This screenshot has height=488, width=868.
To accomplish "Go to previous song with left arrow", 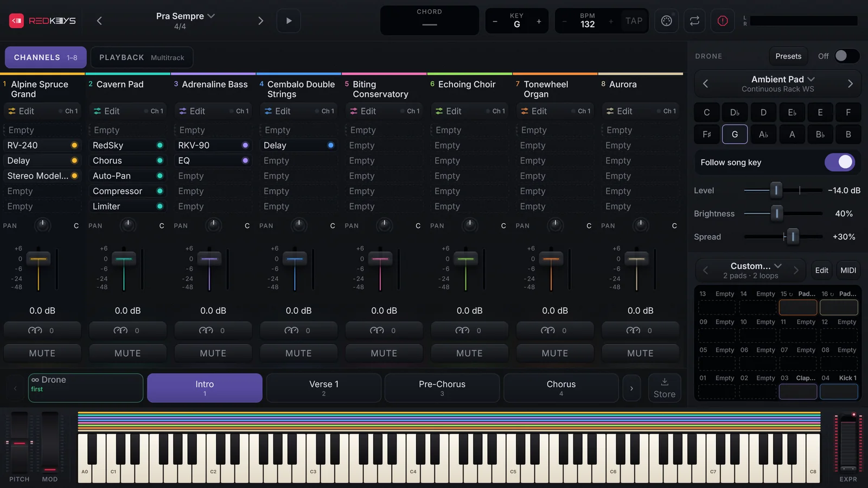I will 99,21.
